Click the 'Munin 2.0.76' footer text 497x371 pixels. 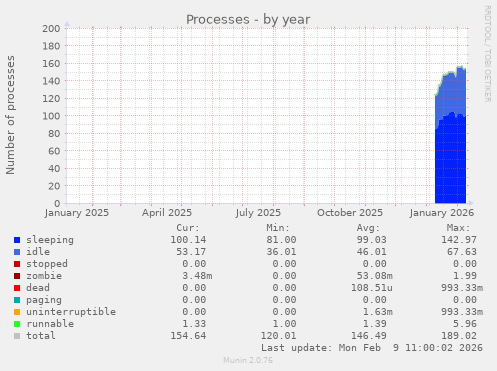click(248, 360)
